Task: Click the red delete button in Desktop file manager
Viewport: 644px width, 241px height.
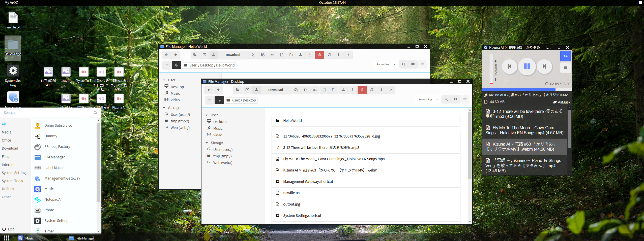Action: pos(362,90)
